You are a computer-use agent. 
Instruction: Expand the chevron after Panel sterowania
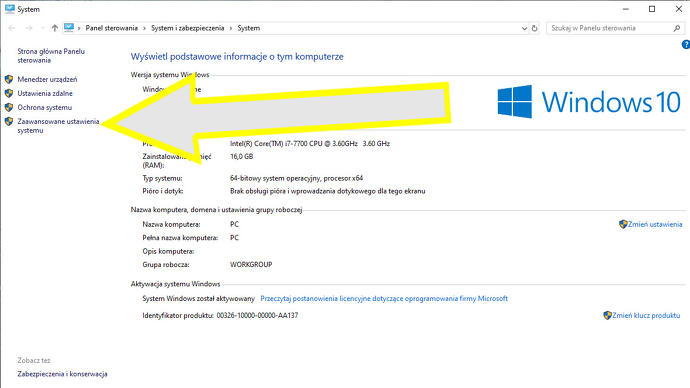(144, 28)
